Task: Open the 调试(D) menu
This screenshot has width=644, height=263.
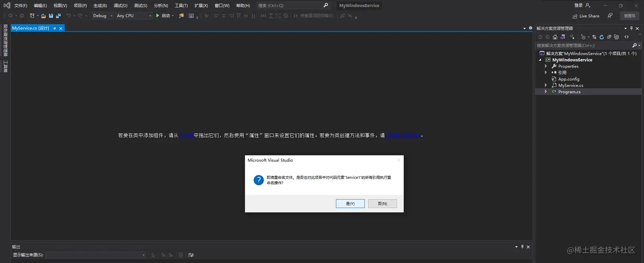Action: click(121, 6)
